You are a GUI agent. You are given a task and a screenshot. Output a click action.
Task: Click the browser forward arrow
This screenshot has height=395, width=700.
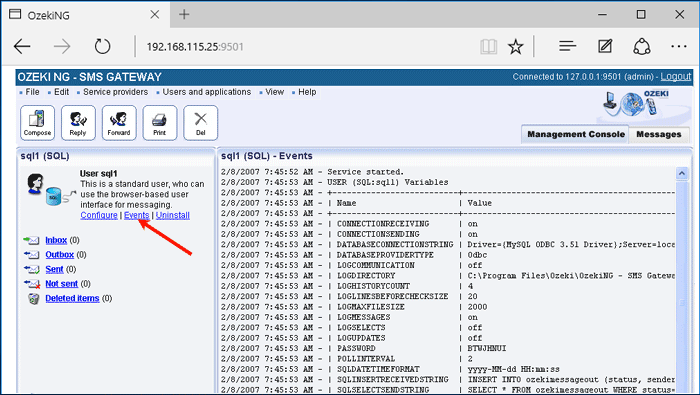coord(62,46)
